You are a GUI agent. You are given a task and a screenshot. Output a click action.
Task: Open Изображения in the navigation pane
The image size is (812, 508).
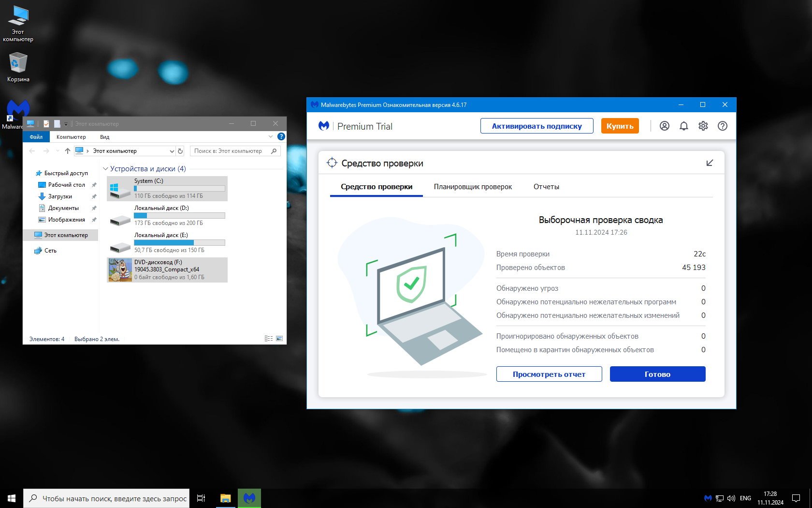[x=66, y=220]
